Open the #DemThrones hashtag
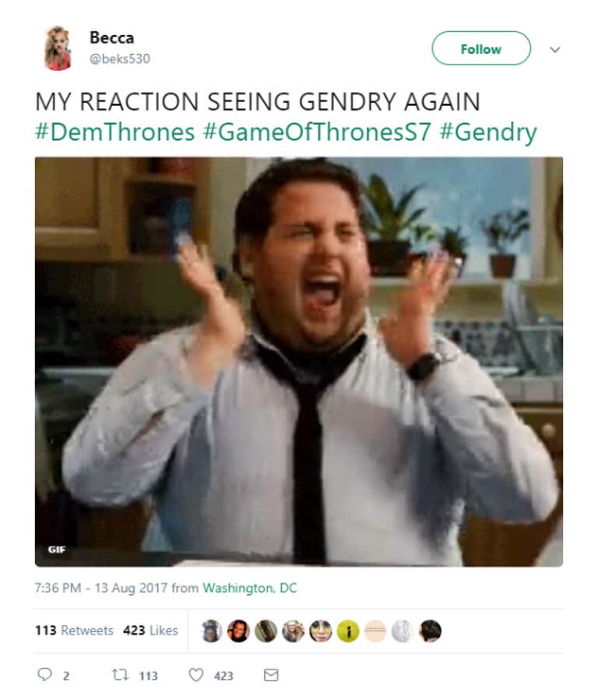This screenshot has width=598, height=700. [114, 132]
